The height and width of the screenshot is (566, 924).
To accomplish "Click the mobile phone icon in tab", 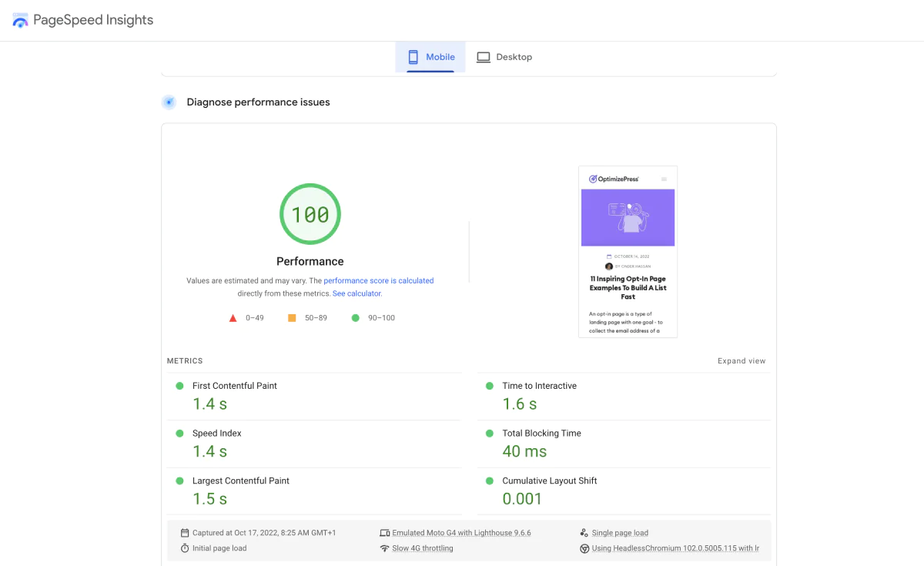I will pos(413,57).
